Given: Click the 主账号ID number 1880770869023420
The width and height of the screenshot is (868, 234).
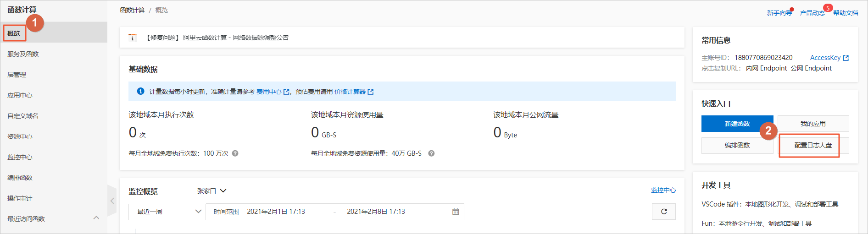Looking at the screenshot, I should pos(763,58).
